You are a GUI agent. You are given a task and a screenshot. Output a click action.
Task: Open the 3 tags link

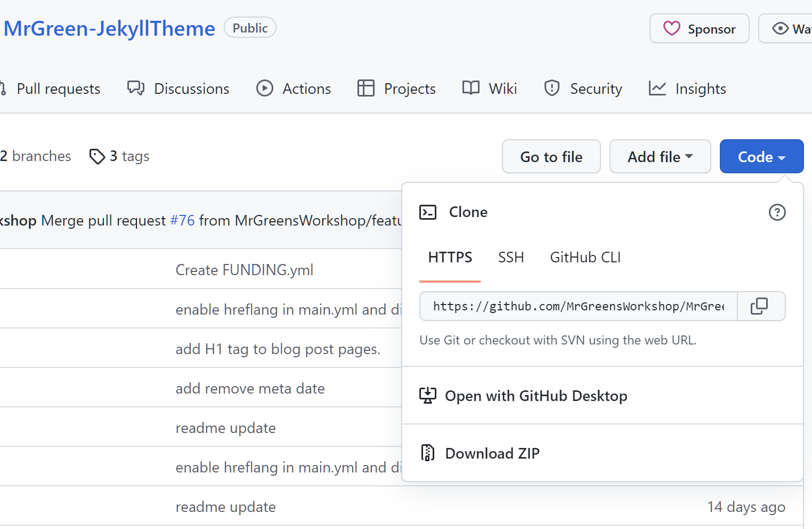pyautogui.click(x=119, y=156)
